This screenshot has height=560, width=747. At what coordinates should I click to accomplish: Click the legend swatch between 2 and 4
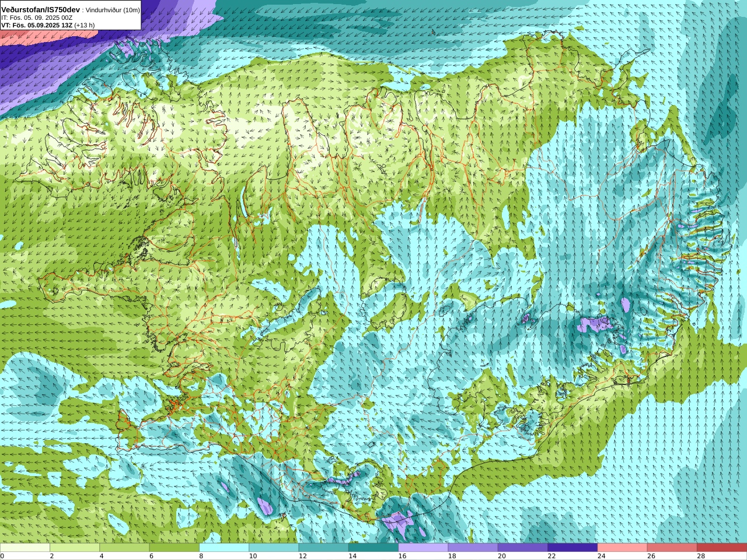[x=75, y=548]
